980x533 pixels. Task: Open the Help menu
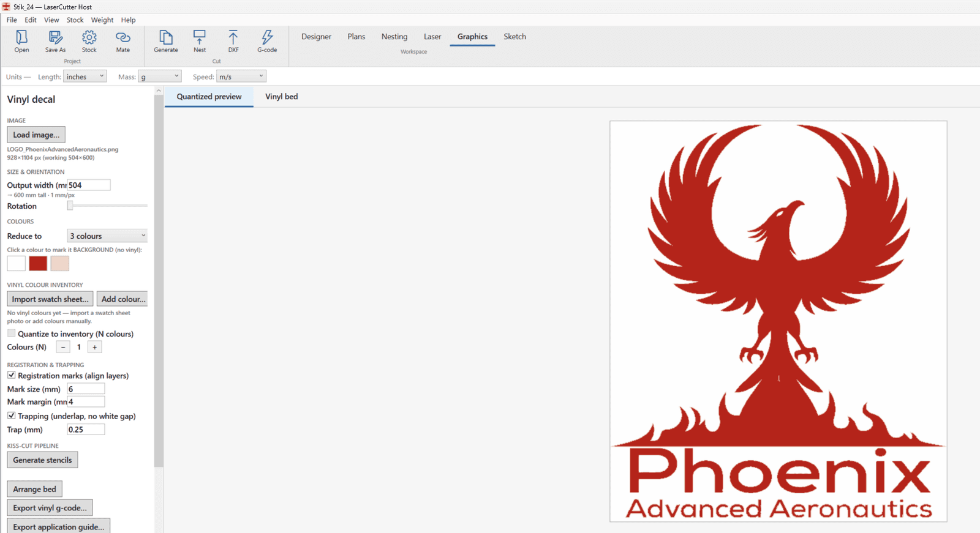pos(128,20)
